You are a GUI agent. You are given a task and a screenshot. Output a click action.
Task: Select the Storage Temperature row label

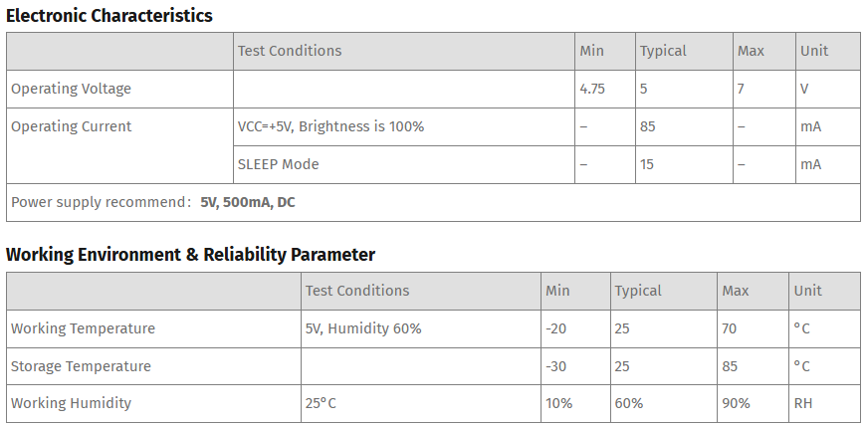[81, 366]
